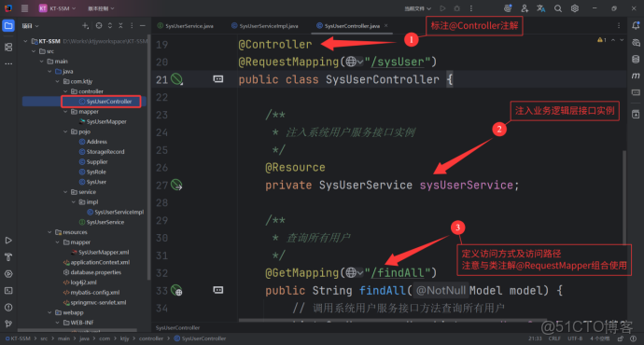Open the Structure tool window icon
644x345 pixels.
coord(8,48)
